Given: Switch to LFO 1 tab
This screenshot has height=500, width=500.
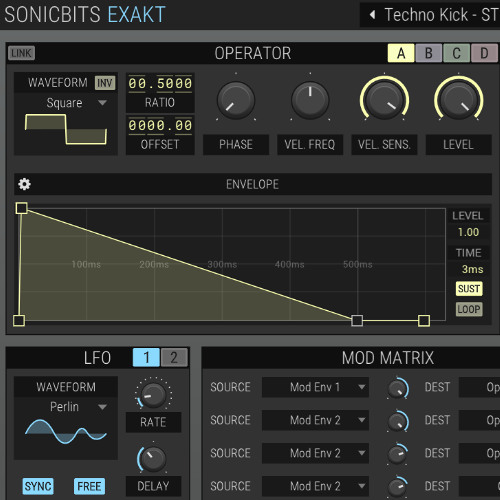Looking at the screenshot, I should 146,357.
